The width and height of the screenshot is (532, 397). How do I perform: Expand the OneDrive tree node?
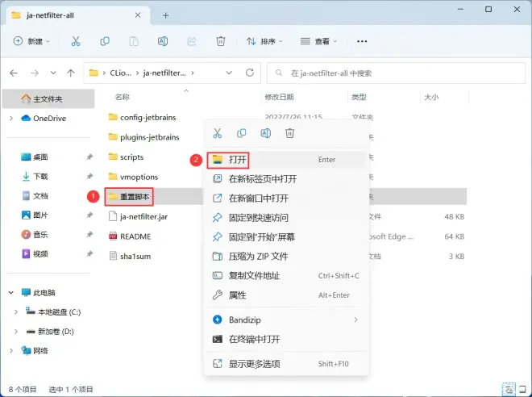tap(11, 118)
